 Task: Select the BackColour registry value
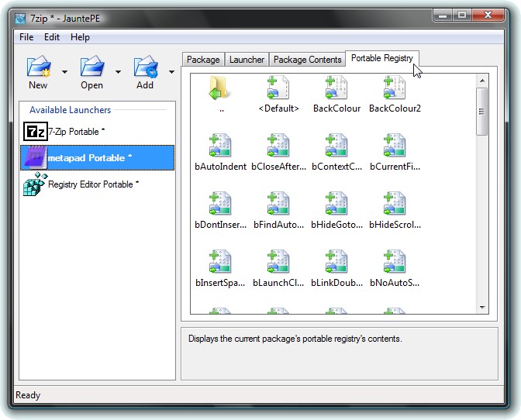(336, 89)
